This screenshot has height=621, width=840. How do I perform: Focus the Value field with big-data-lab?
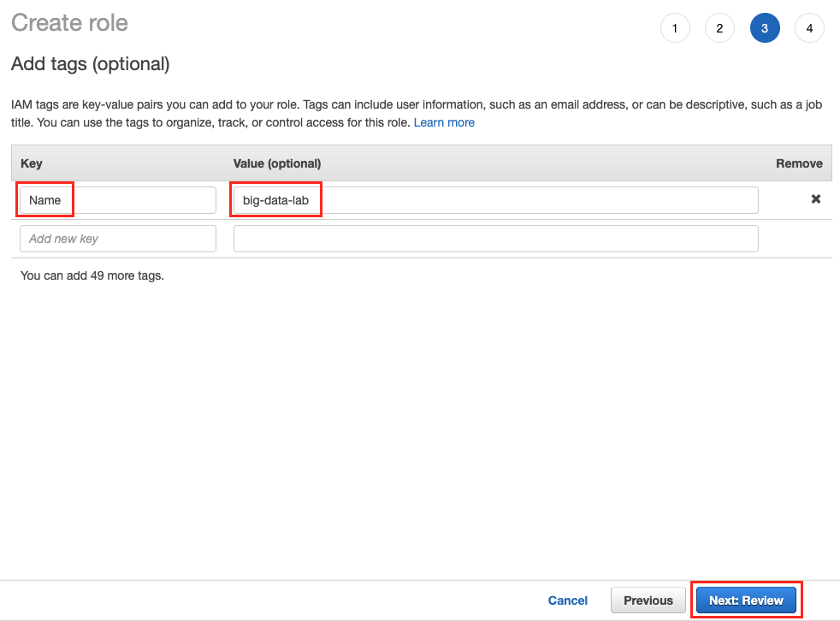[495, 200]
